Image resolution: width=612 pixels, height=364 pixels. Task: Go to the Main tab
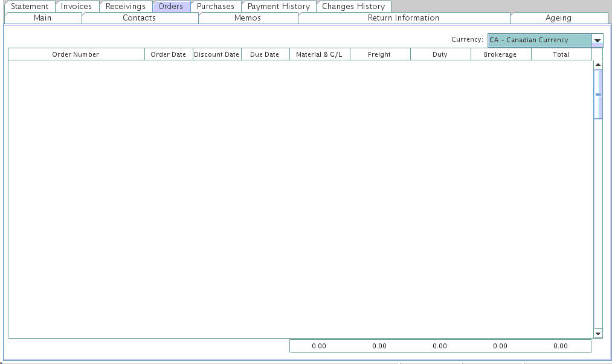(x=43, y=18)
